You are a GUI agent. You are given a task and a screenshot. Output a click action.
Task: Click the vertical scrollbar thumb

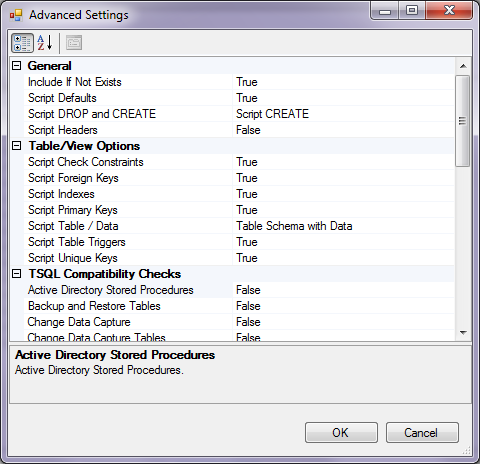click(463, 121)
